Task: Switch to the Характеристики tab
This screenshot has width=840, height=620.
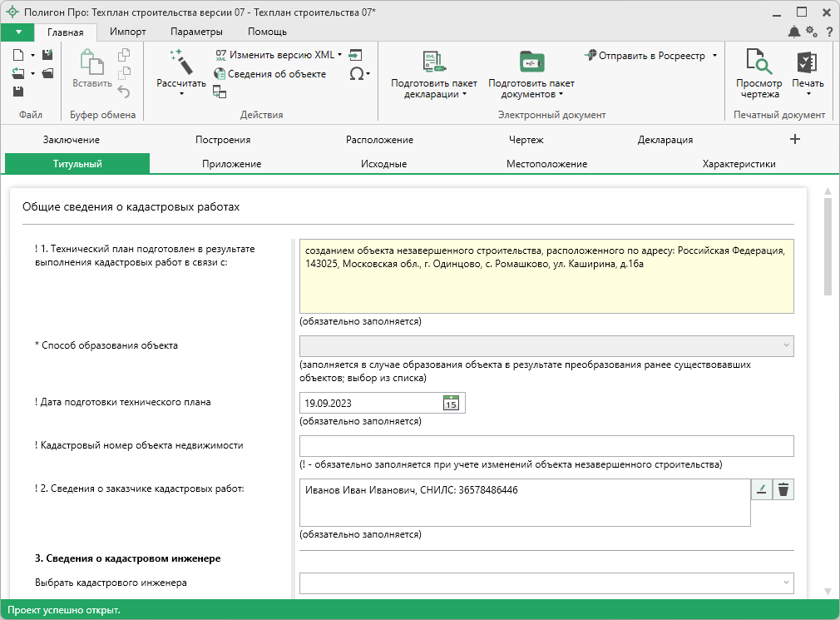Action: (739, 164)
